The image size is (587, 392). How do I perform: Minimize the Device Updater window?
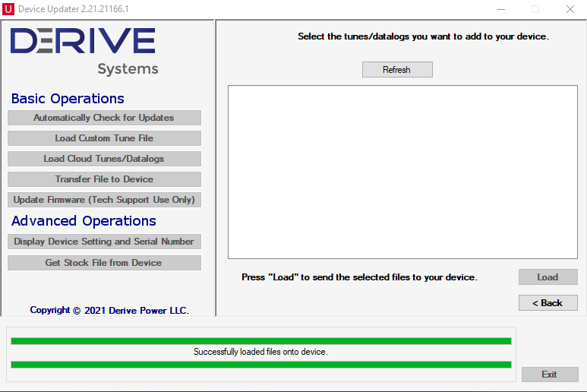[501, 9]
